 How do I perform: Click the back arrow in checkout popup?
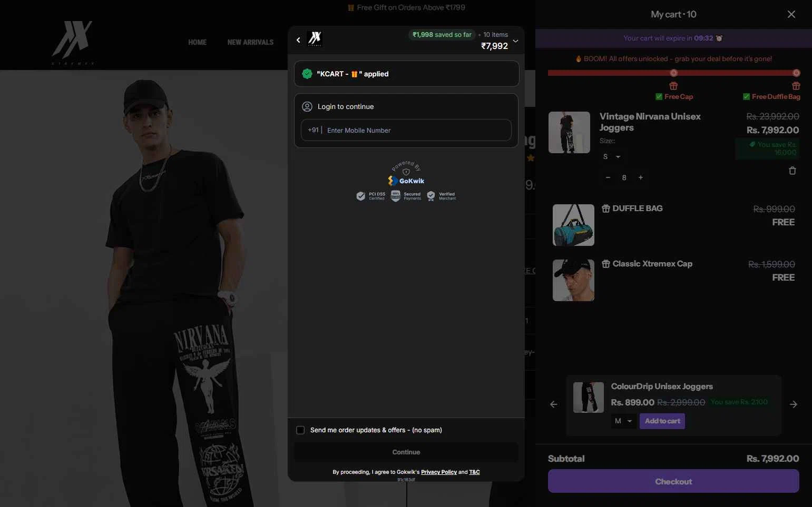click(298, 40)
